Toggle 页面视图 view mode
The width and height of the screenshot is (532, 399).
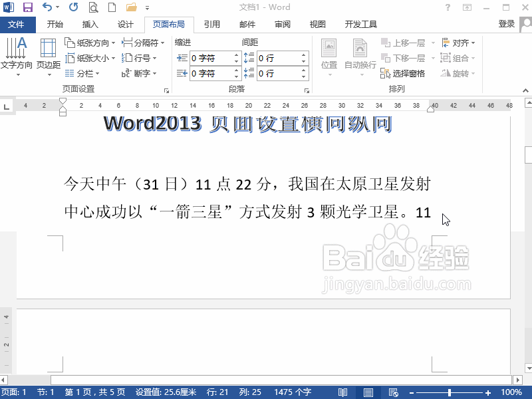click(368, 392)
